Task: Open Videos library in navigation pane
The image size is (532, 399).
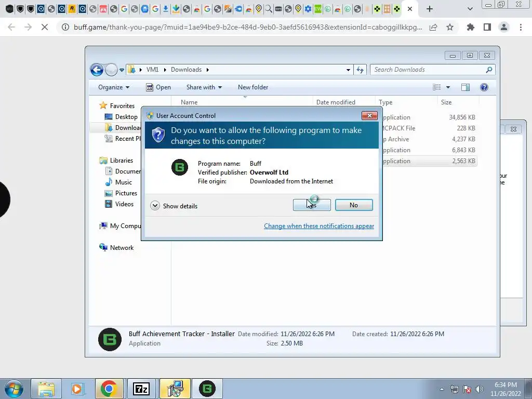Action: pos(119,204)
